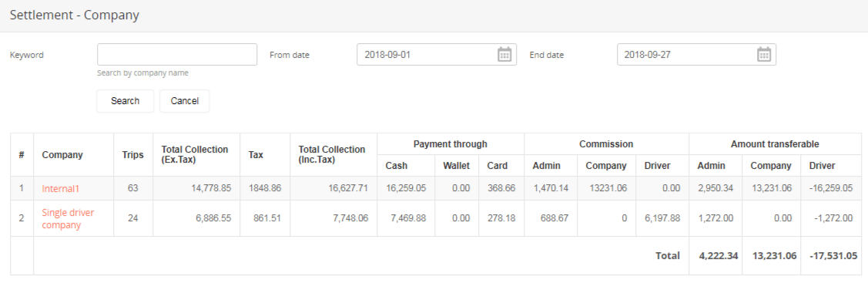Click the Card column header
Screen dimensions: 868x293
pos(497,165)
